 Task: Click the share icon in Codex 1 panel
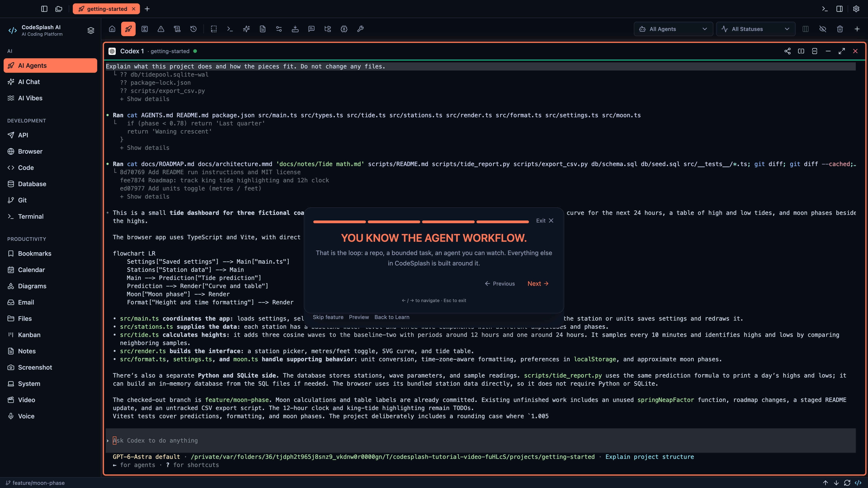pos(788,51)
